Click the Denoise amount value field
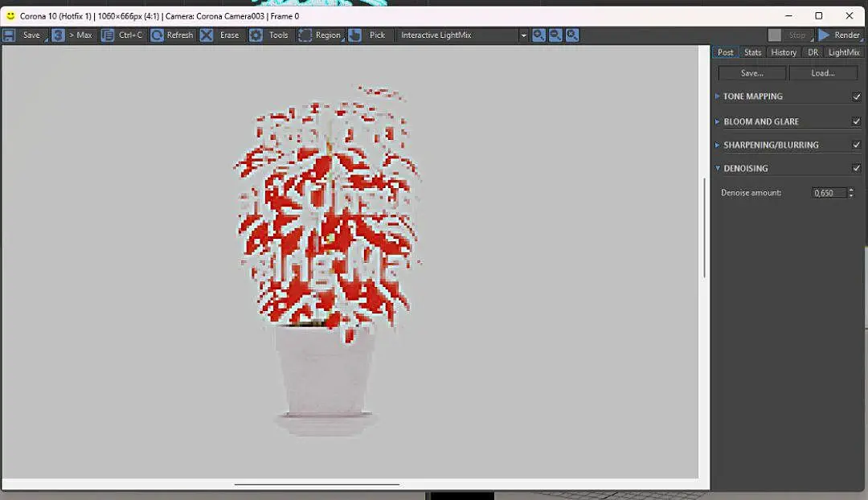 pos(829,193)
